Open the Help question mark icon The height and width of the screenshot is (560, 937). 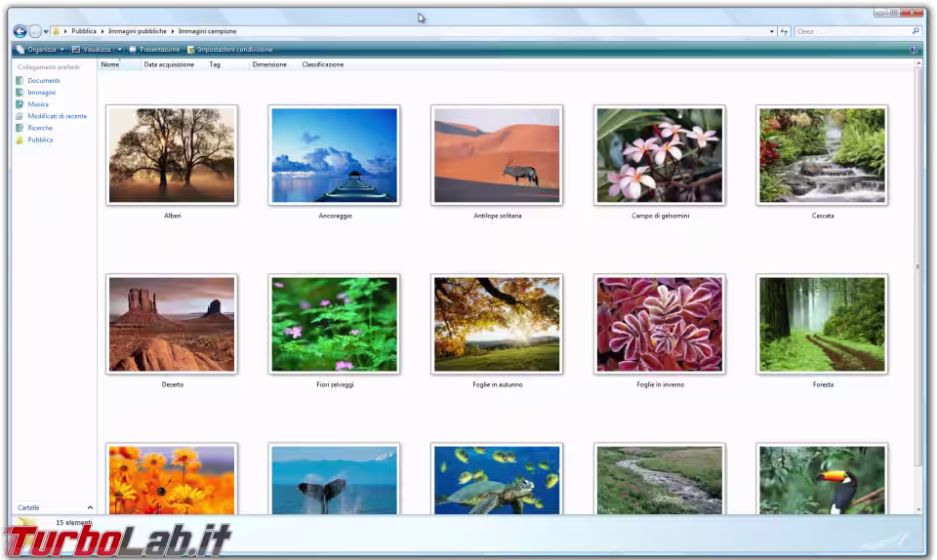point(914,50)
